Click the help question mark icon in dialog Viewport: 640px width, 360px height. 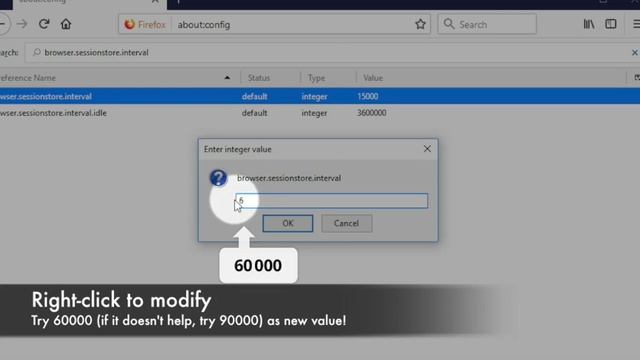(x=218, y=178)
